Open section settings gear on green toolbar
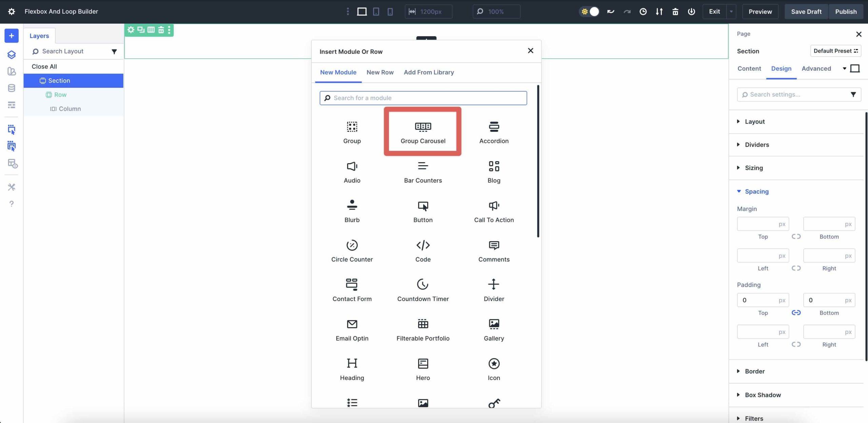Image resolution: width=868 pixels, height=423 pixels. [x=131, y=30]
